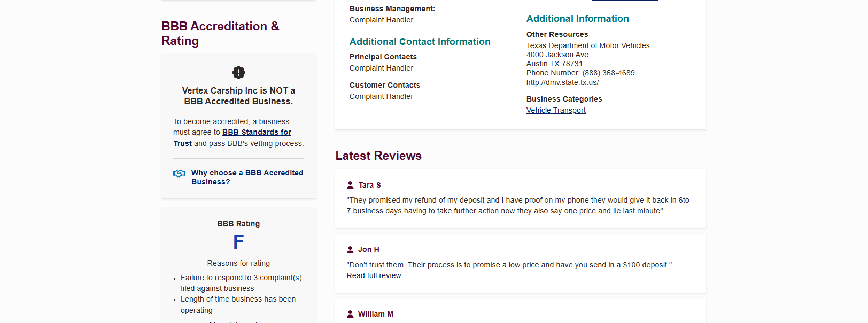Click the Tara S reviewer name
This screenshot has width=868, height=323.
[369, 185]
